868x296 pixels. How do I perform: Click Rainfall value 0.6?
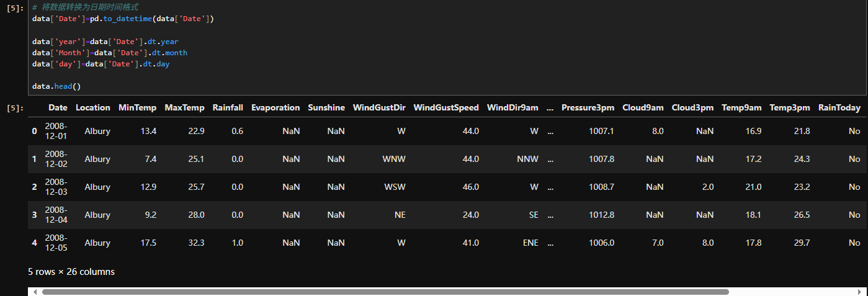(x=237, y=131)
